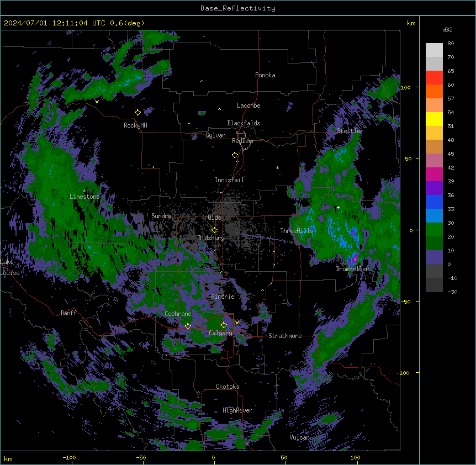
Task: Click the yellow V marker west of RockyMH
Action: 97,102
